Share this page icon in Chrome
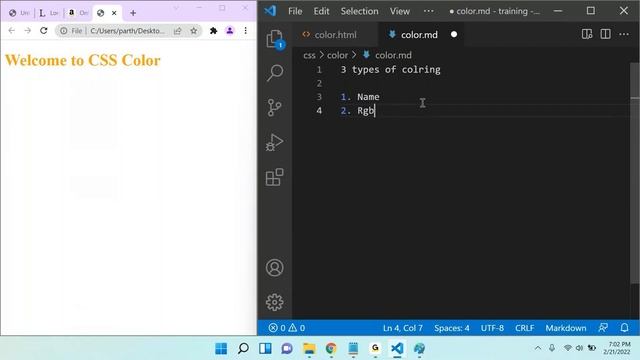Viewport: 640px width, 360px height. point(178,31)
